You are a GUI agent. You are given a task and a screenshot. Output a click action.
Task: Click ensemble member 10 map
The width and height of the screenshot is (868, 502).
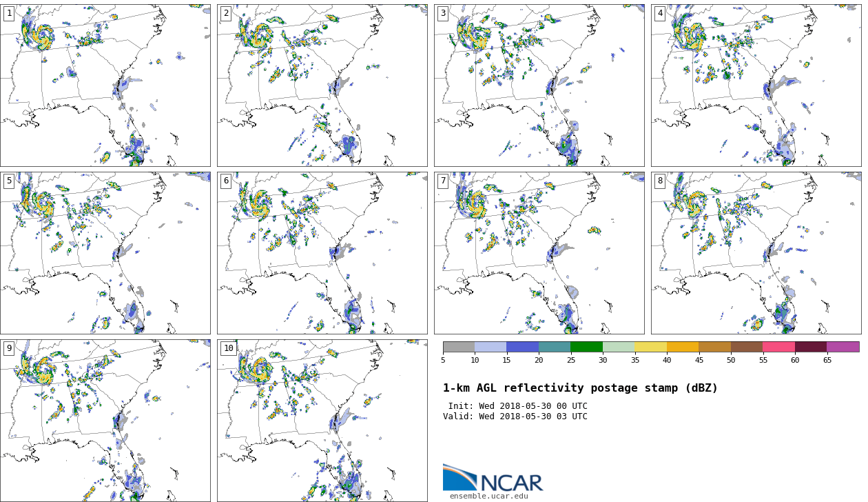click(322, 420)
